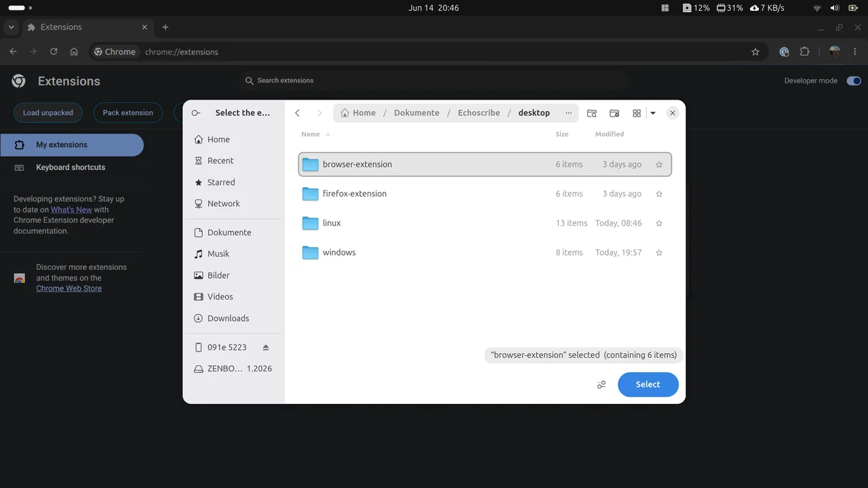Eject the 091e 5223 device

pyautogui.click(x=266, y=348)
